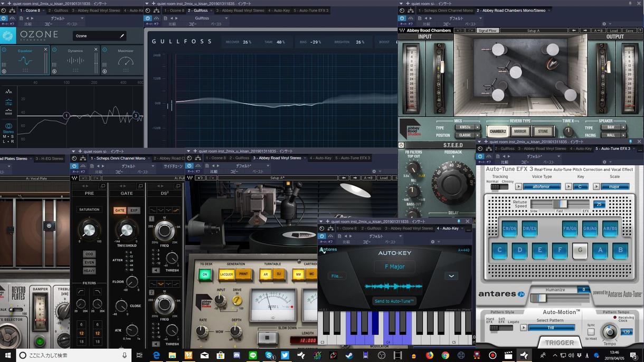
Task: Open the Voice Type alto/tenor selector
Action: [x=541, y=187]
